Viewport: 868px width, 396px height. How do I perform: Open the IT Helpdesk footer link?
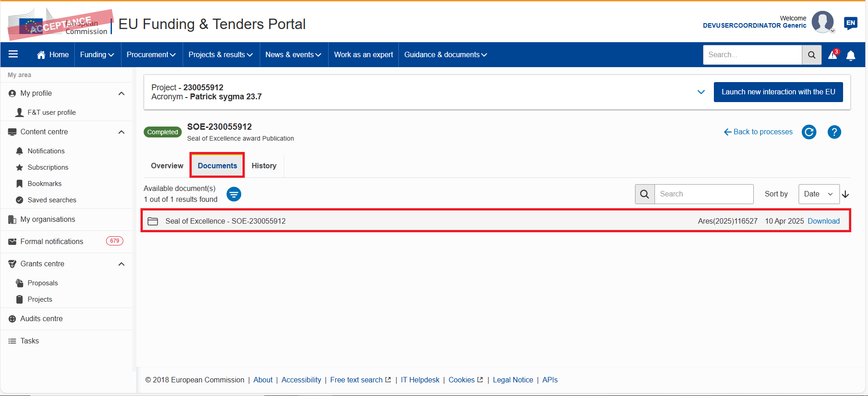420,380
